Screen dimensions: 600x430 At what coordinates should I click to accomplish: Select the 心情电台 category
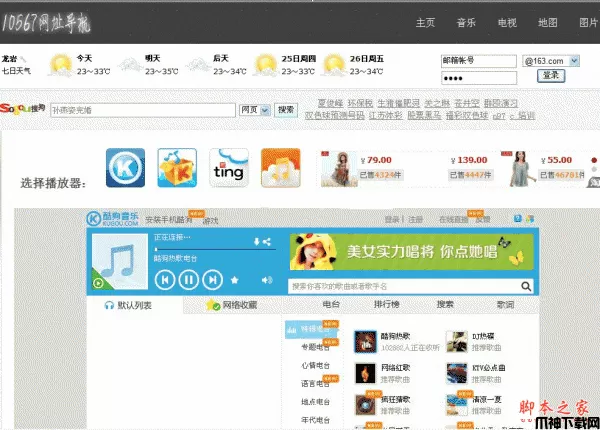[x=315, y=365]
